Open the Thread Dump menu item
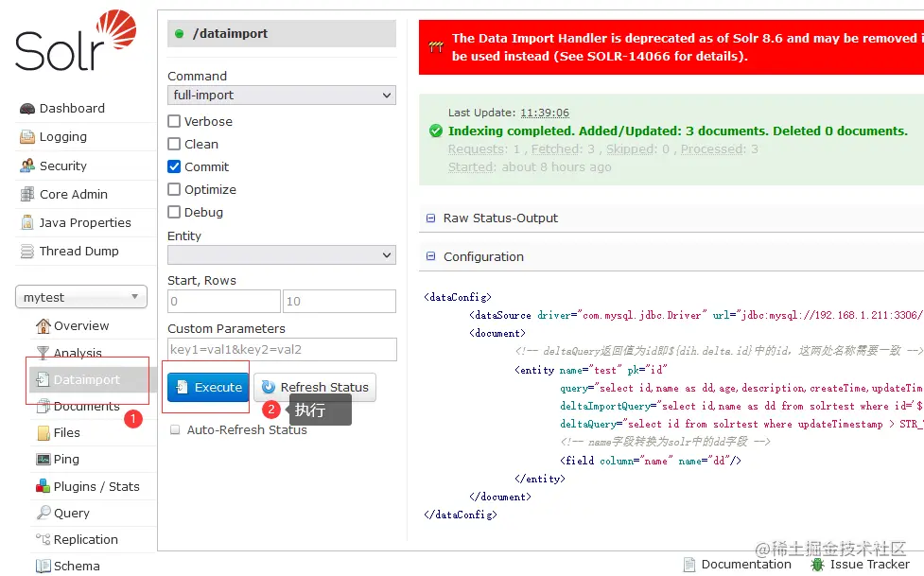924x576 pixels. pyautogui.click(x=78, y=252)
